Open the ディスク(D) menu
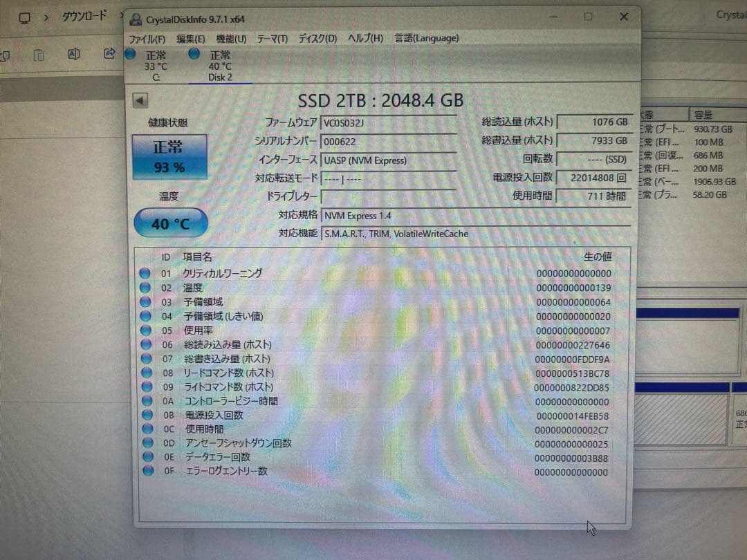Viewport: 747px width, 560px height. tap(317, 39)
